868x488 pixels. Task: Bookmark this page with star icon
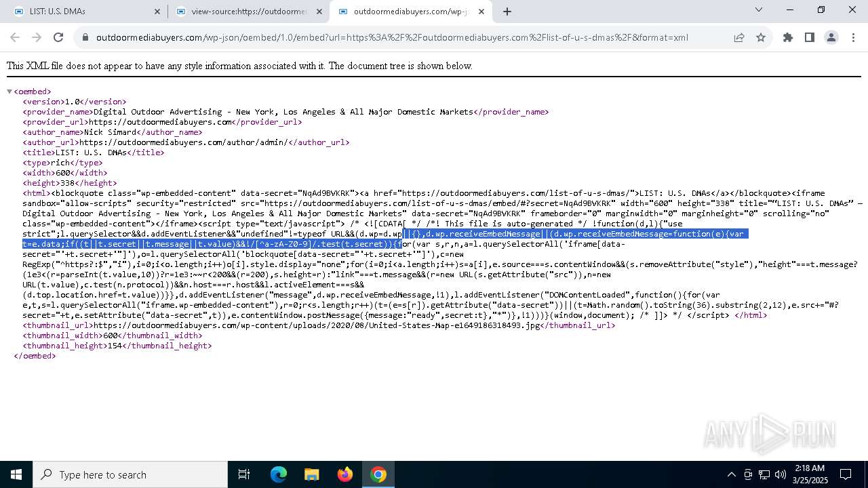point(761,37)
